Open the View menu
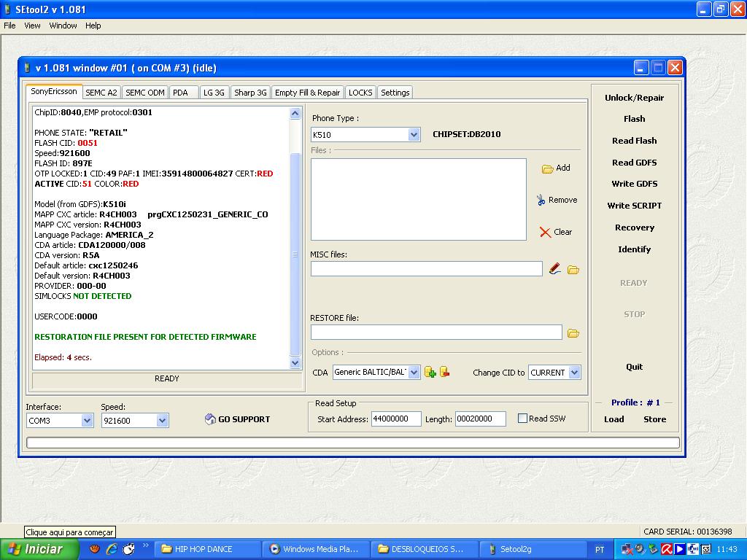The height and width of the screenshot is (560, 747). point(32,26)
